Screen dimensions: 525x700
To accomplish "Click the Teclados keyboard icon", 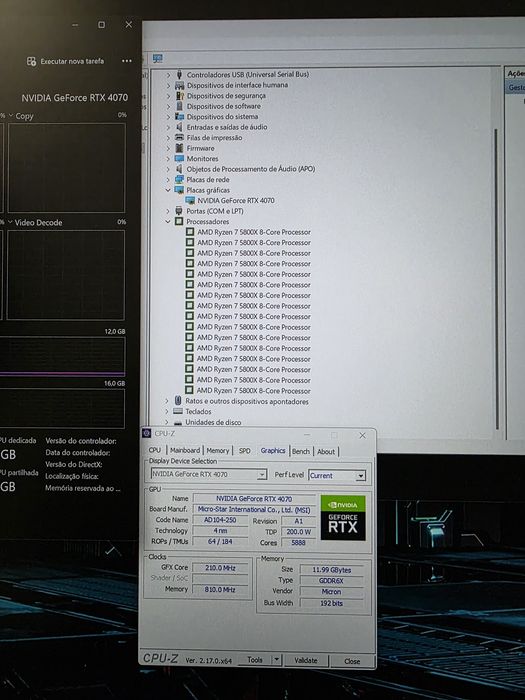I will [178, 411].
